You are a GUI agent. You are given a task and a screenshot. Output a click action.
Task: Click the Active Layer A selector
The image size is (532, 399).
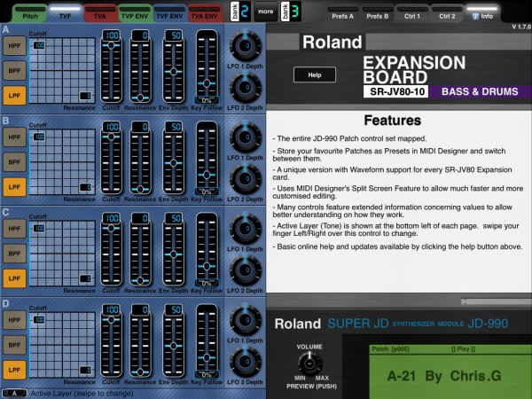[14, 393]
